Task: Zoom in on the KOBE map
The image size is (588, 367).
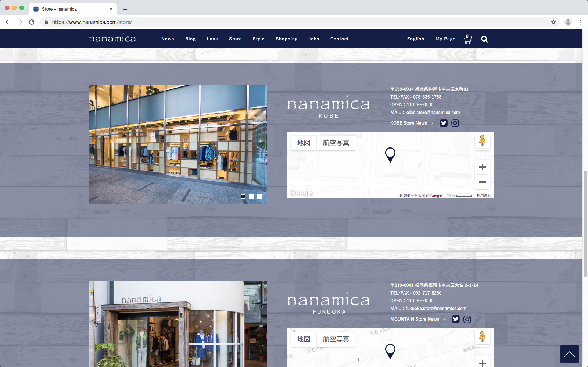Action: coord(483,167)
